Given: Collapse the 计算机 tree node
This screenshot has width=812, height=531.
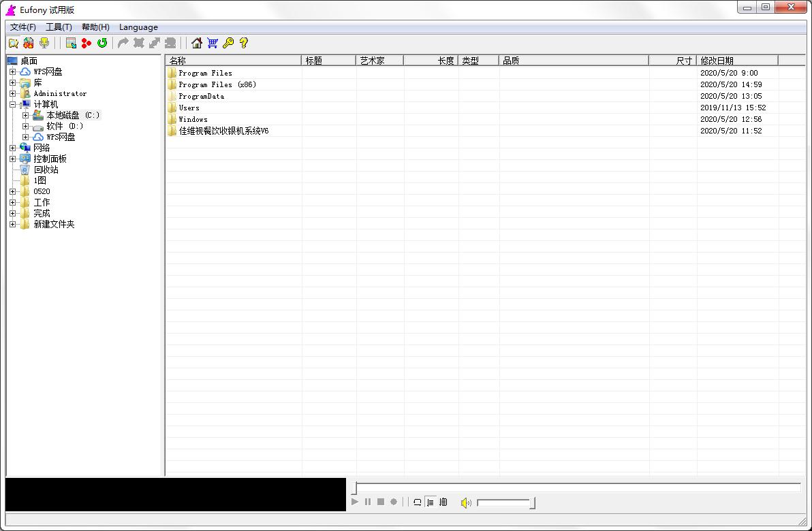Looking at the screenshot, I should [x=12, y=105].
